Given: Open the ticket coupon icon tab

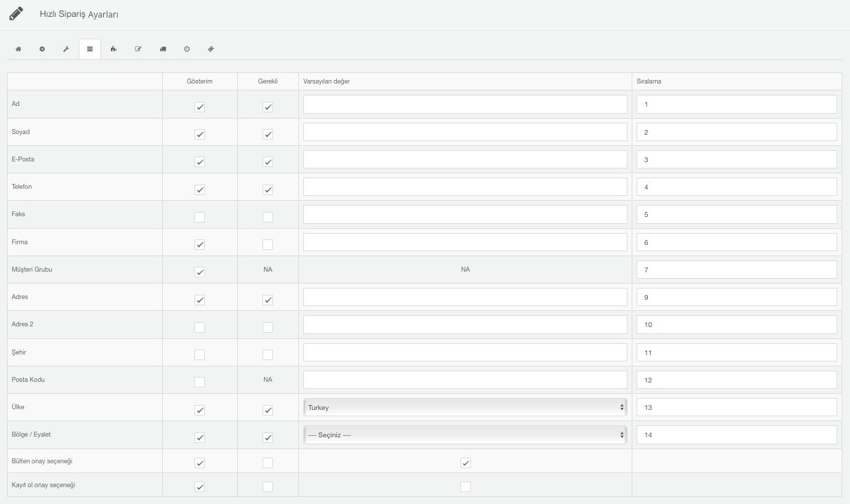Looking at the screenshot, I should (x=211, y=49).
